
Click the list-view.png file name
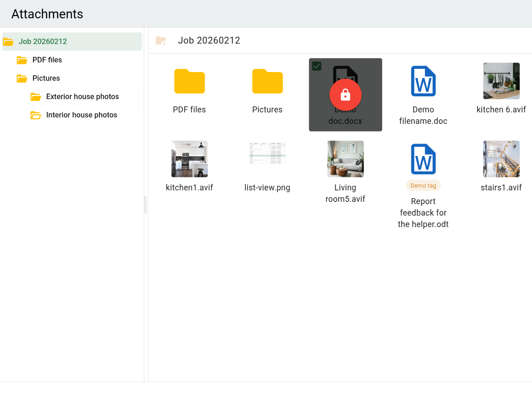coord(267,187)
